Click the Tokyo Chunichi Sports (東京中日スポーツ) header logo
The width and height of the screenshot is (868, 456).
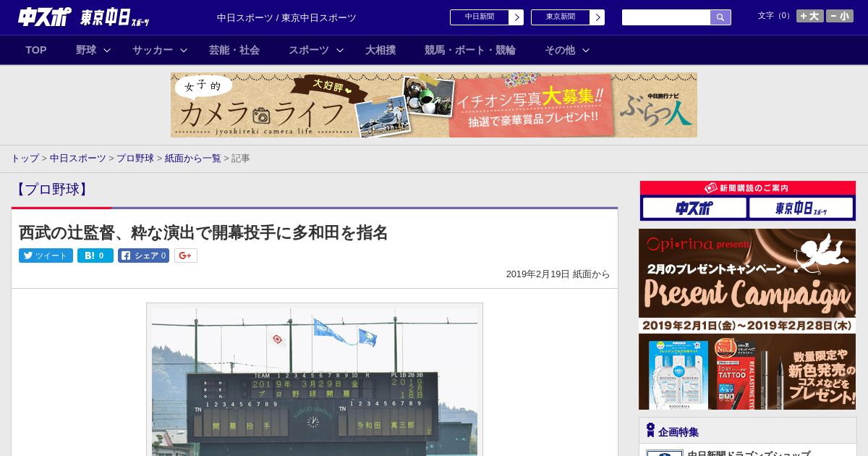(x=115, y=17)
